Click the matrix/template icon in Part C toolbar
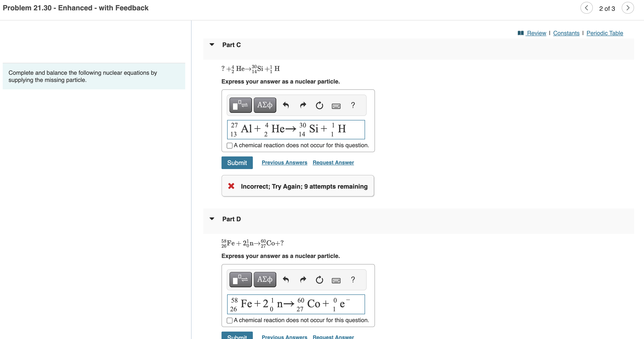The width and height of the screenshot is (644, 339). click(x=239, y=105)
